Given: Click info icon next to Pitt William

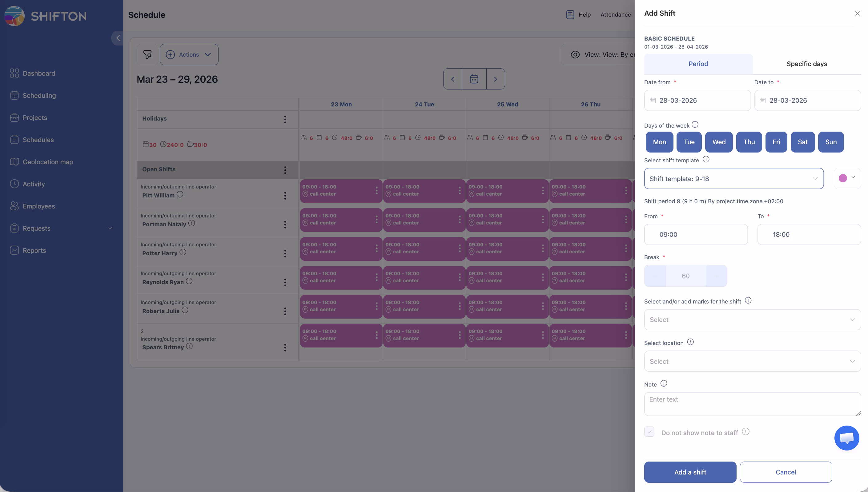Looking at the screenshot, I should (180, 194).
